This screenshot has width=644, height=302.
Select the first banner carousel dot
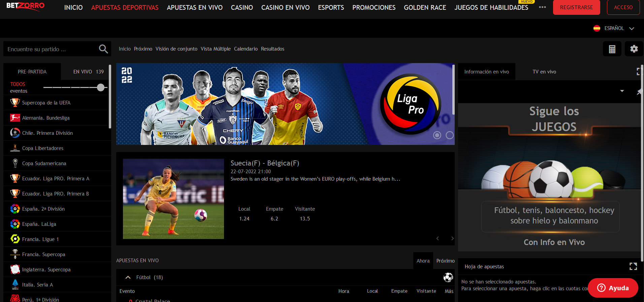point(437,135)
